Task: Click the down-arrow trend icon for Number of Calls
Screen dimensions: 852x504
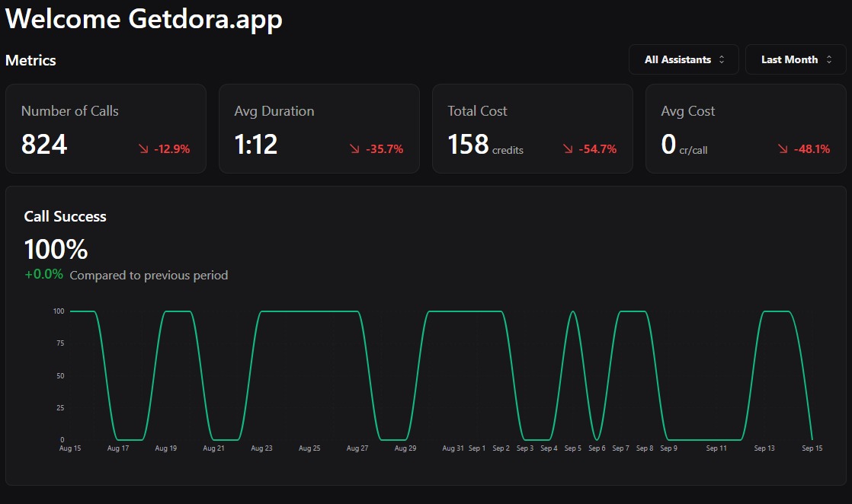Action: coord(143,149)
